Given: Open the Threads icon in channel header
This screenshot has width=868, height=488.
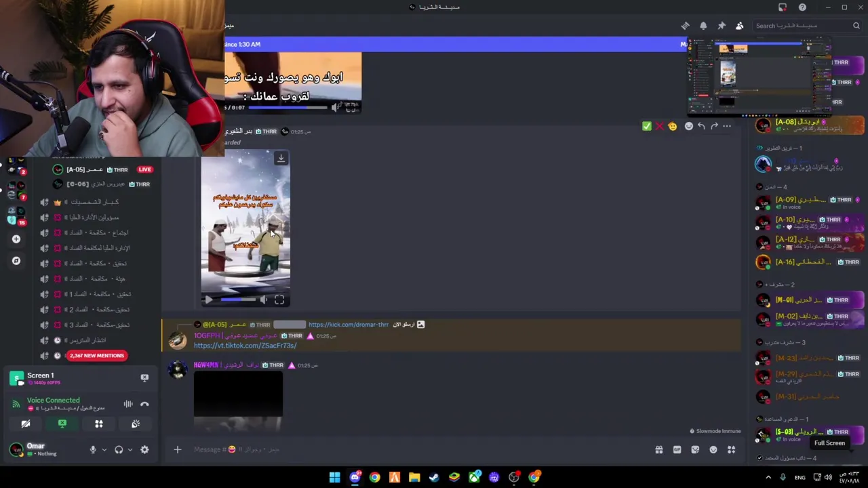Looking at the screenshot, I should coord(685,26).
